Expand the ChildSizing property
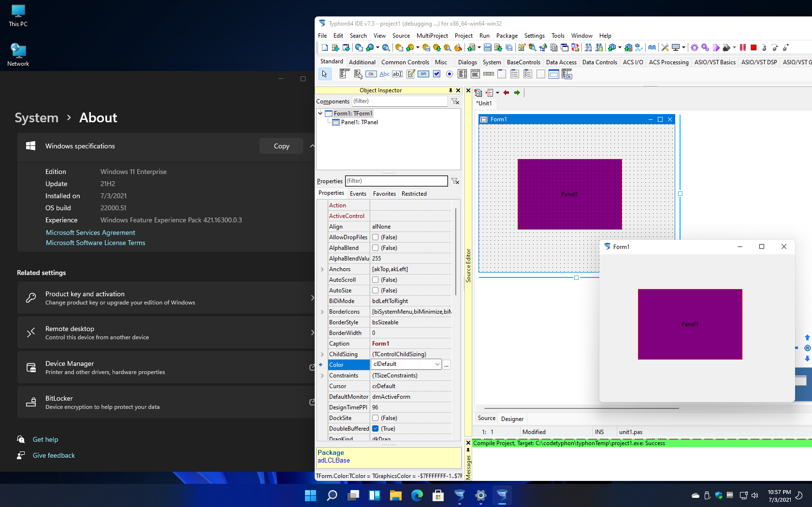This screenshot has height=507, width=812. (322, 354)
